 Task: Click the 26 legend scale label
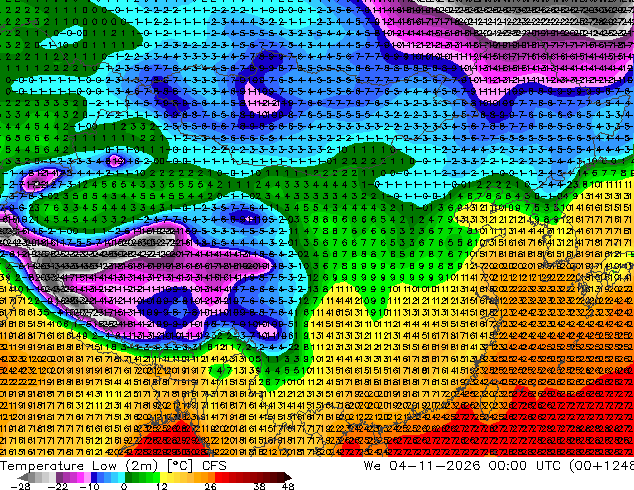click(x=210, y=486)
